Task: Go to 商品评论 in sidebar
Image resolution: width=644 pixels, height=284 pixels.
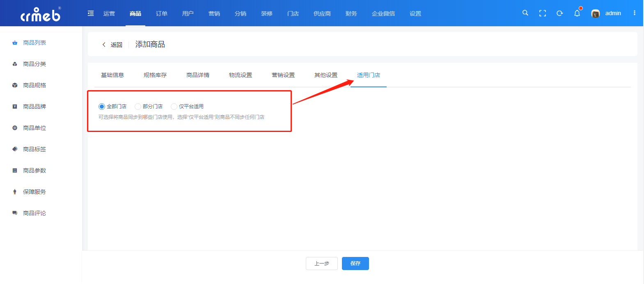Action: pyautogui.click(x=34, y=213)
